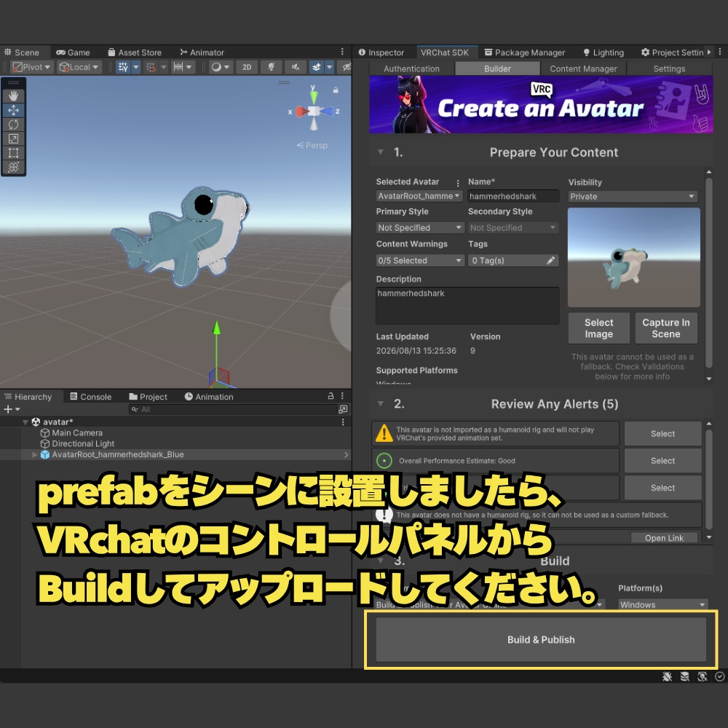Open Pivot mode dropdown

[31, 67]
